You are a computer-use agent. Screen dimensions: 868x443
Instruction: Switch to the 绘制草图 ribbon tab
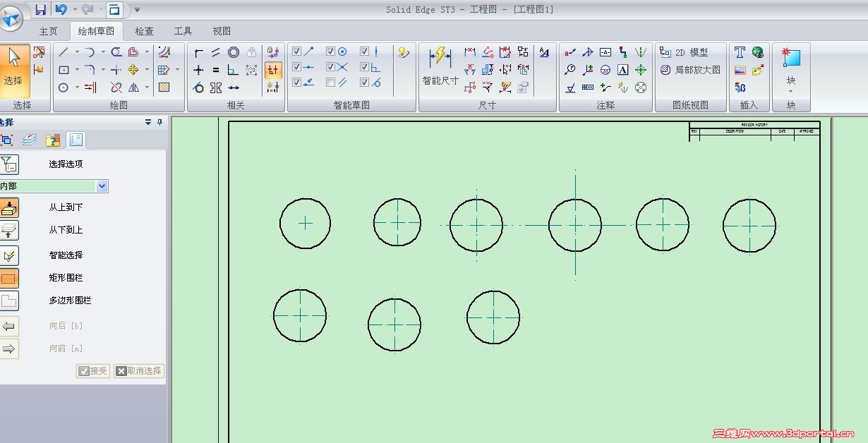[x=96, y=31]
